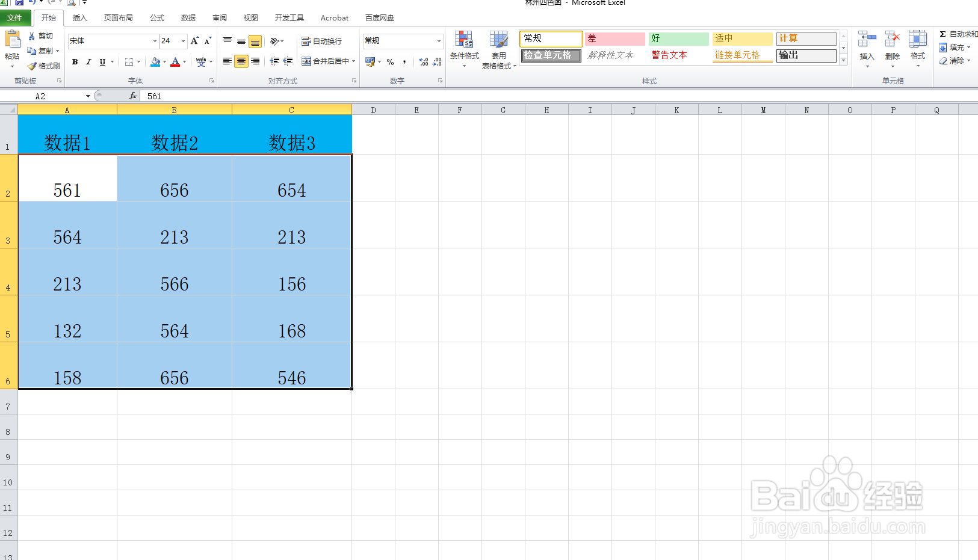Viewport: 978px width, 560px height.
Task: Apply percent style with % icon
Action: click(x=390, y=62)
